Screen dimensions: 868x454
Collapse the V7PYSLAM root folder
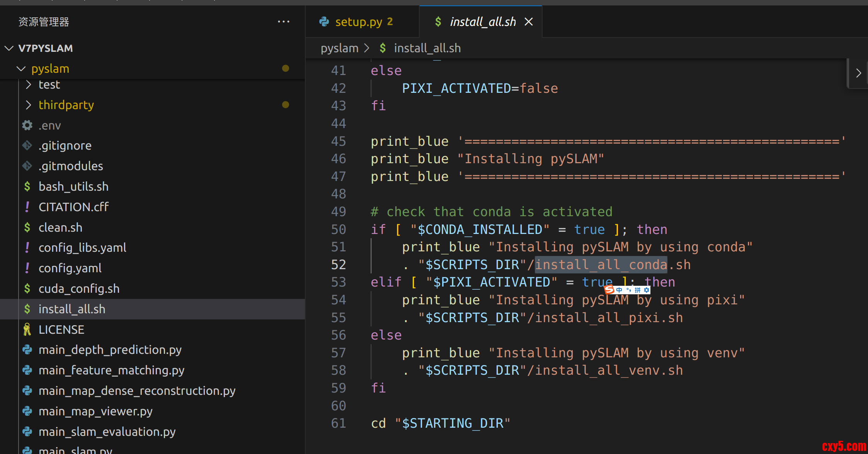[9, 48]
